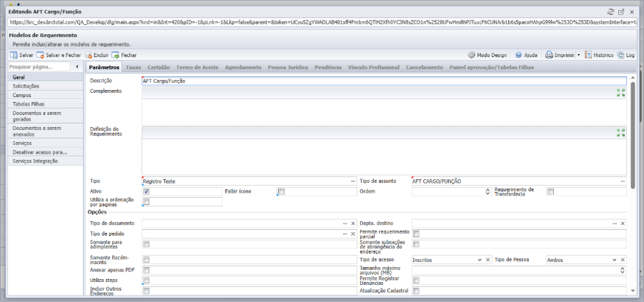Click Tamanho máximo arquivos spinner arrows
Viewport: 644px width, 302px height.
coord(623,270)
